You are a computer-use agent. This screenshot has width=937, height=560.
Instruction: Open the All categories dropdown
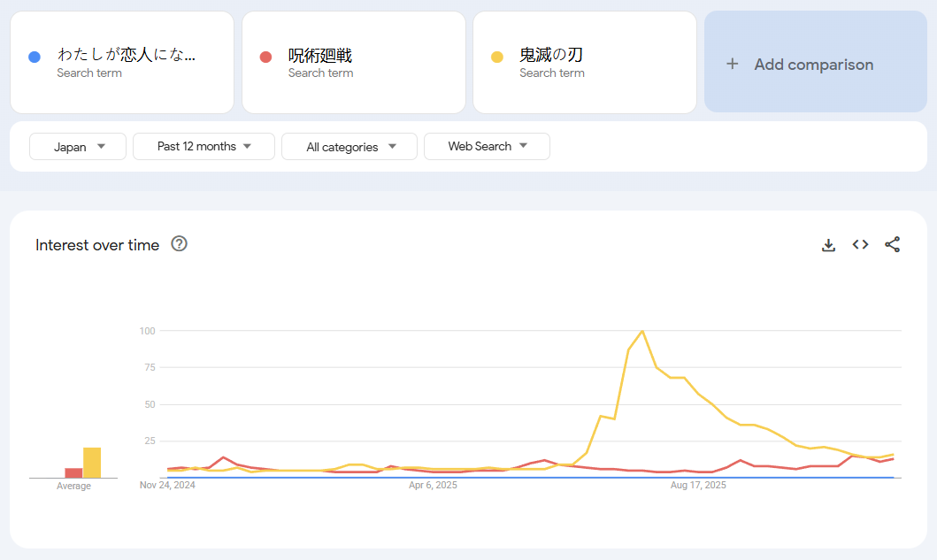pyautogui.click(x=349, y=147)
